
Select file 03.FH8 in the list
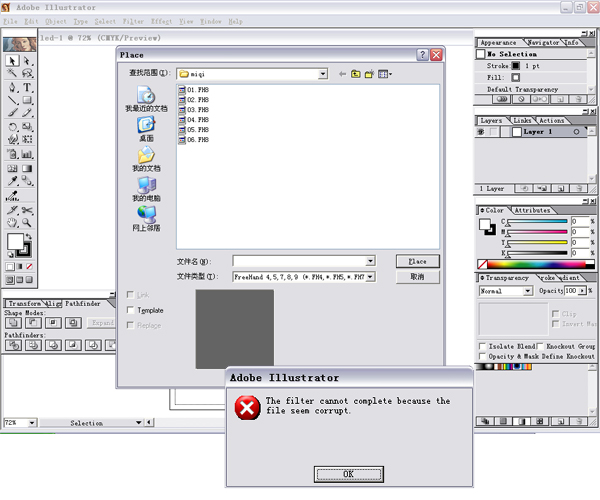click(194, 110)
